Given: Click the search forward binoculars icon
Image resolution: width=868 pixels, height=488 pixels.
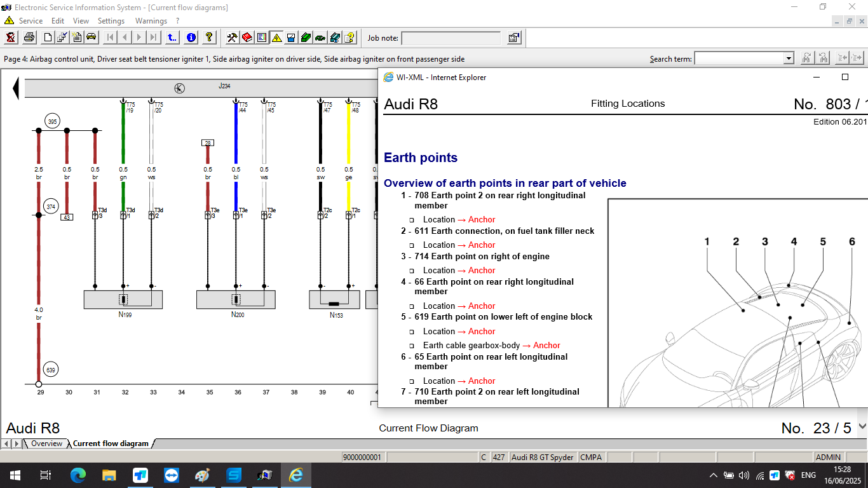Looking at the screenshot, I should click(808, 57).
